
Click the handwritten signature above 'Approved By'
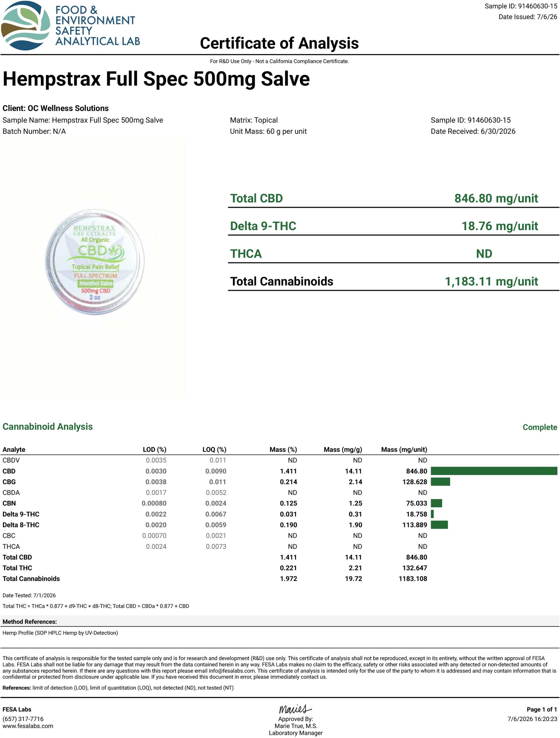point(295,709)
